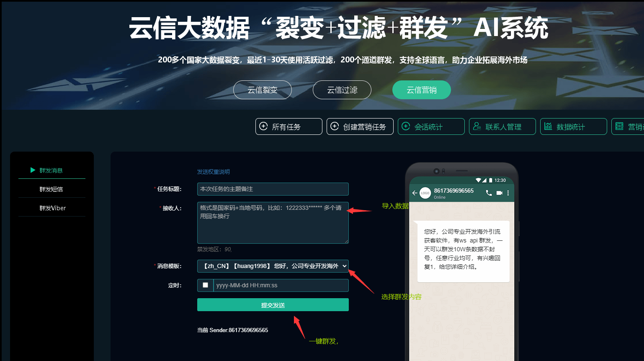Screen dimensions: 644x361
Task: Open 会话统计 page
Action: 431,126
